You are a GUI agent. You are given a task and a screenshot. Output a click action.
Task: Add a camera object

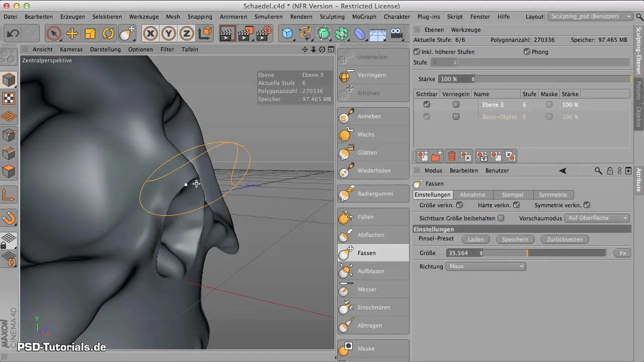tap(396, 34)
